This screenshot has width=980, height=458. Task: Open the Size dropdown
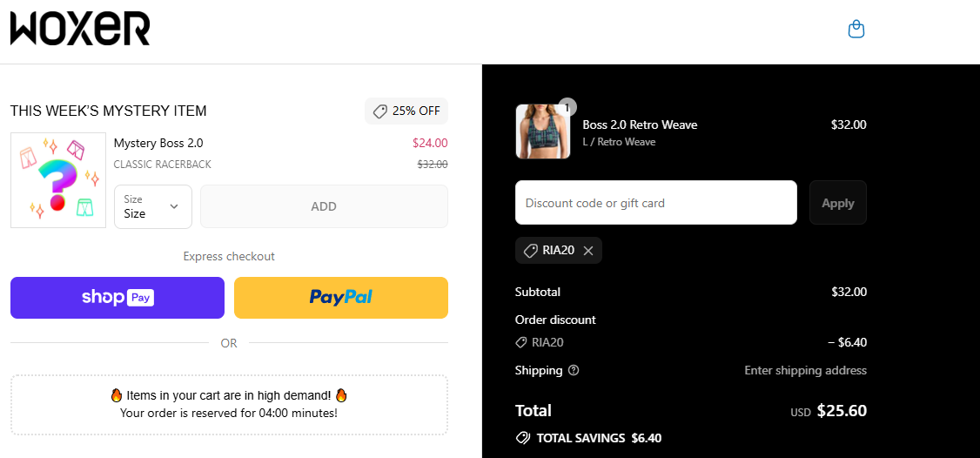[153, 206]
